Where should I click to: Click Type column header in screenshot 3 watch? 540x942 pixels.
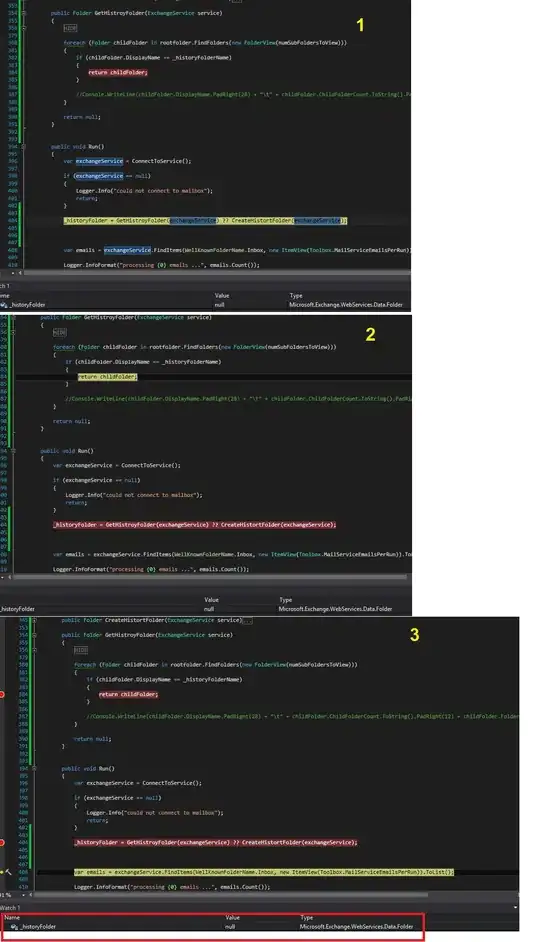tap(306, 918)
